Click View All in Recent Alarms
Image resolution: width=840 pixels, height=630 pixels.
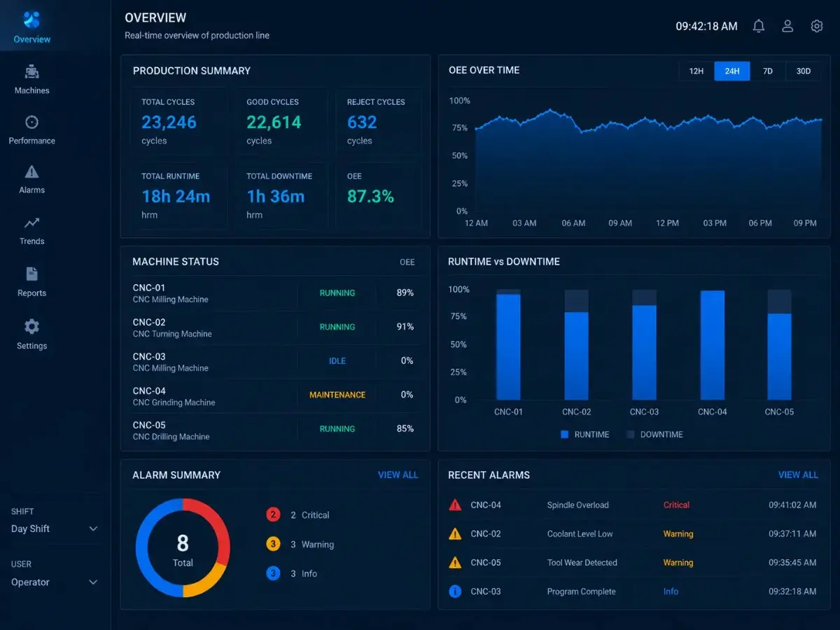pyautogui.click(x=798, y=475)
